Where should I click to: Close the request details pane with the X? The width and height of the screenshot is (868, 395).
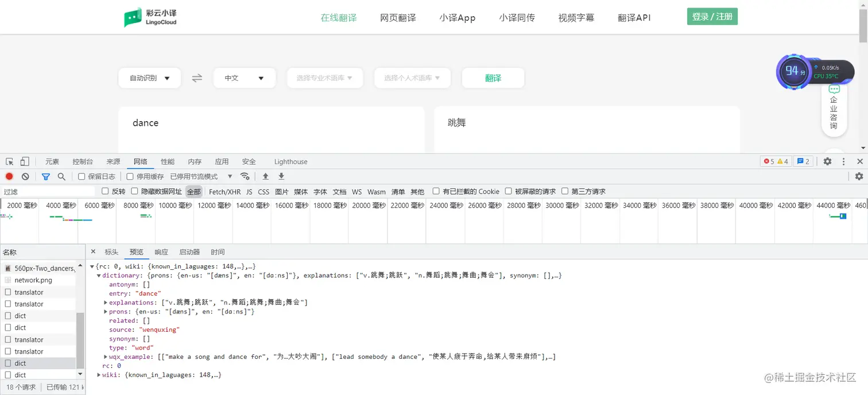93,252
